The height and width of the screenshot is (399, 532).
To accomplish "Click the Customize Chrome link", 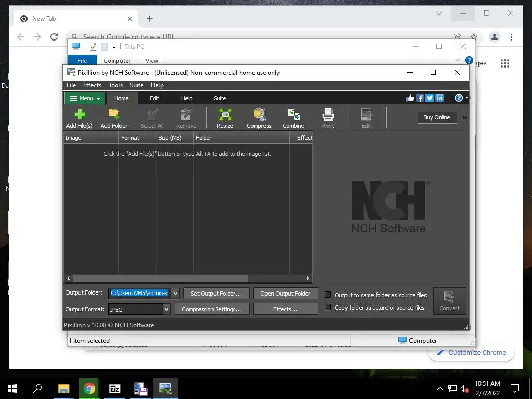I will click(x=472, y=353).
